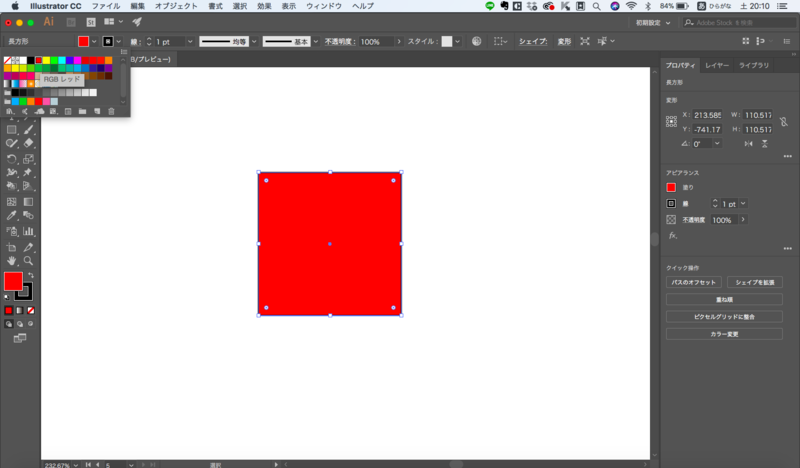Enable Draw Behind mode
This screenshot has width=800, height=468.
coord(20,324)
